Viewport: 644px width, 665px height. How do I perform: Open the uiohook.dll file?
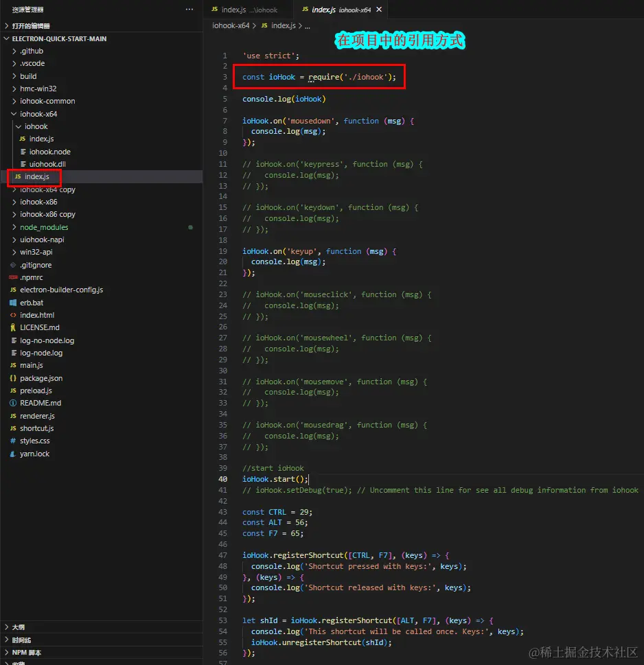[102, 164]
